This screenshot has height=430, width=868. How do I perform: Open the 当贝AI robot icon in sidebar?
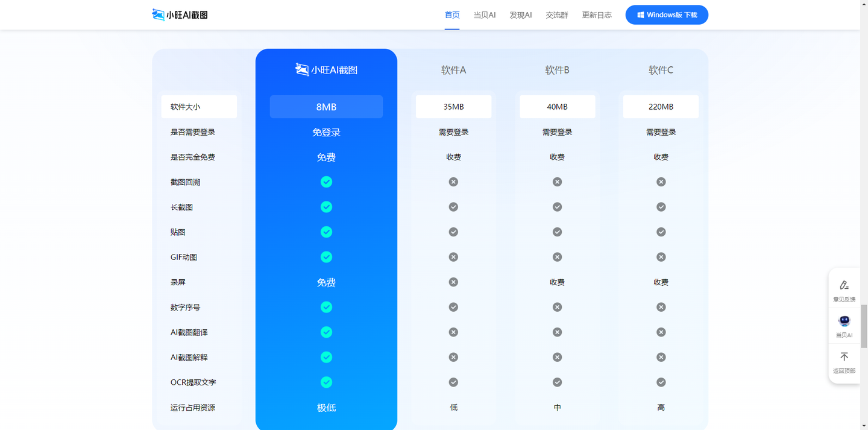844,321
